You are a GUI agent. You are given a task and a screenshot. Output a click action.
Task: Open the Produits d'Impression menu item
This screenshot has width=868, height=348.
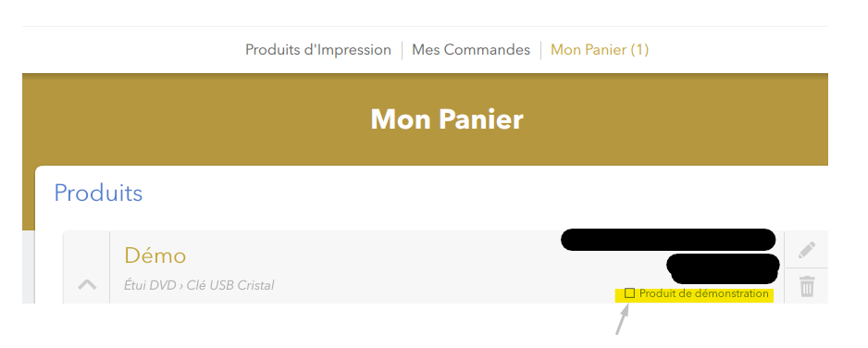point(318,50)
